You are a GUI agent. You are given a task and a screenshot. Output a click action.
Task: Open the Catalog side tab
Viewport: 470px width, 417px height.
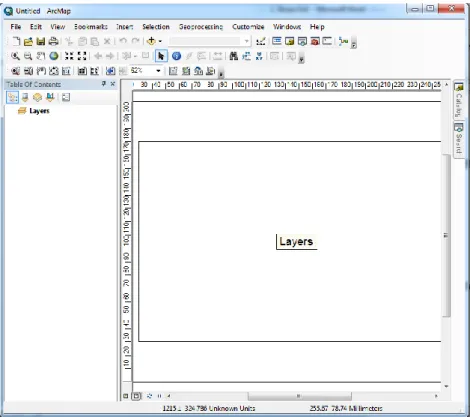[459, 100]
